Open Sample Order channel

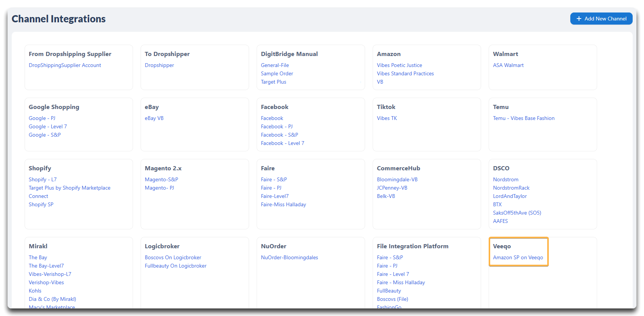277,73
